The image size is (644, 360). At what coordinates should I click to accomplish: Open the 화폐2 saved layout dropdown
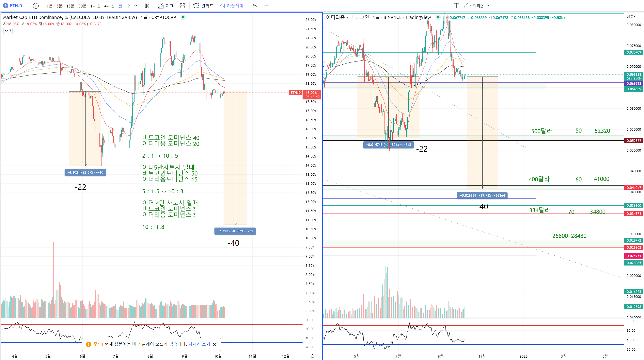(488, 6)
